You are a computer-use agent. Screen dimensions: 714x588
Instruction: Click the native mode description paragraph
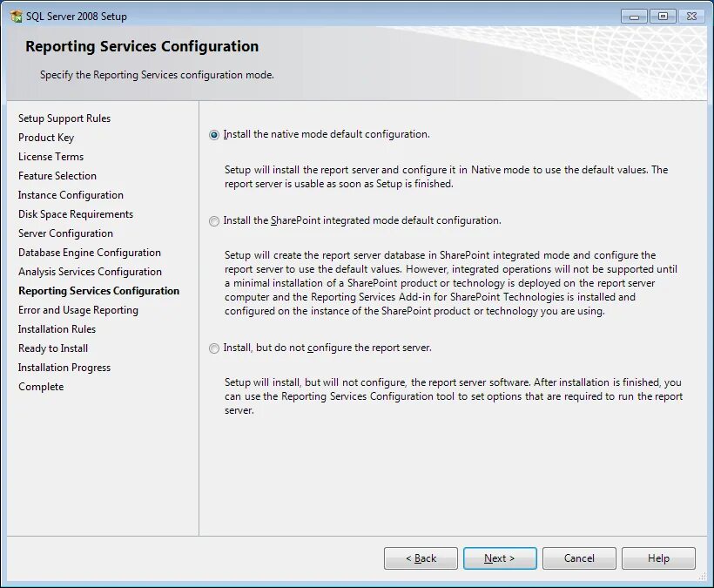pyautogui.click(x=446, y=177)
